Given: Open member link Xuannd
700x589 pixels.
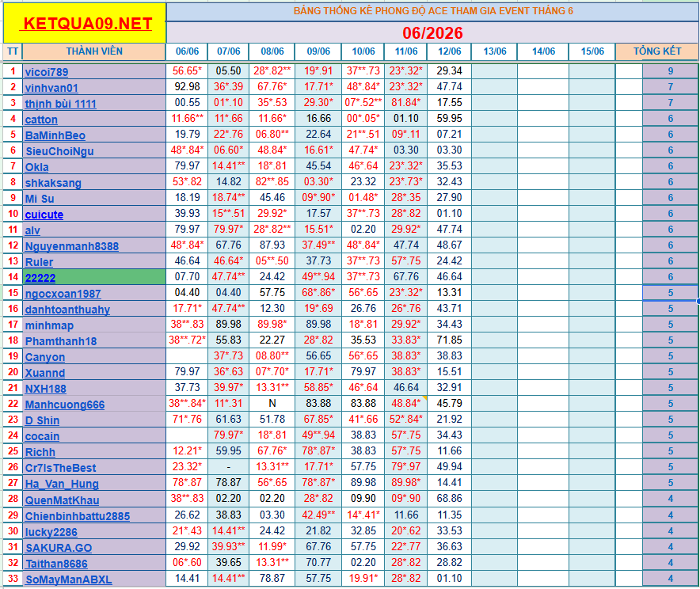Looking at the screenshot, I should tap(44, 373).
